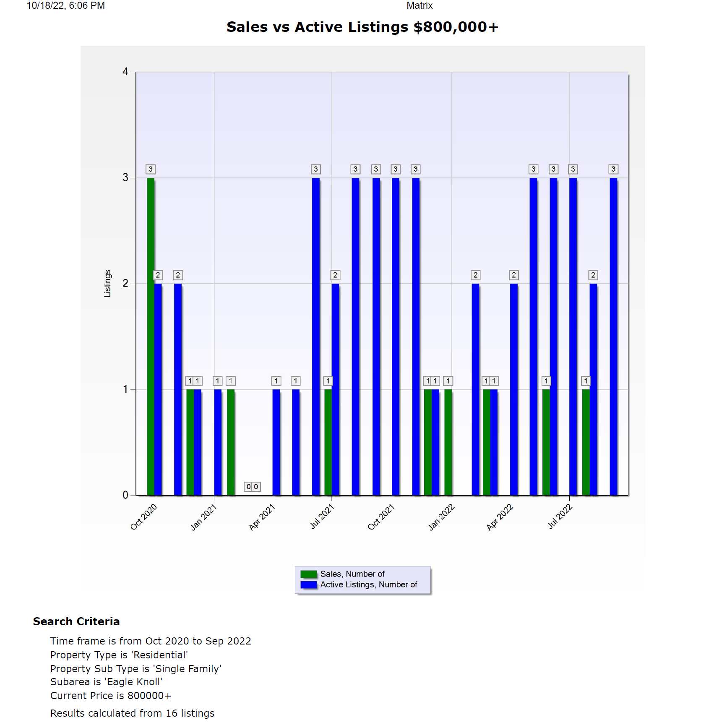The image size is (727, 728).
Task: Select the "Active Listings, Number of" legend label
Action: (x=369, y=584)
